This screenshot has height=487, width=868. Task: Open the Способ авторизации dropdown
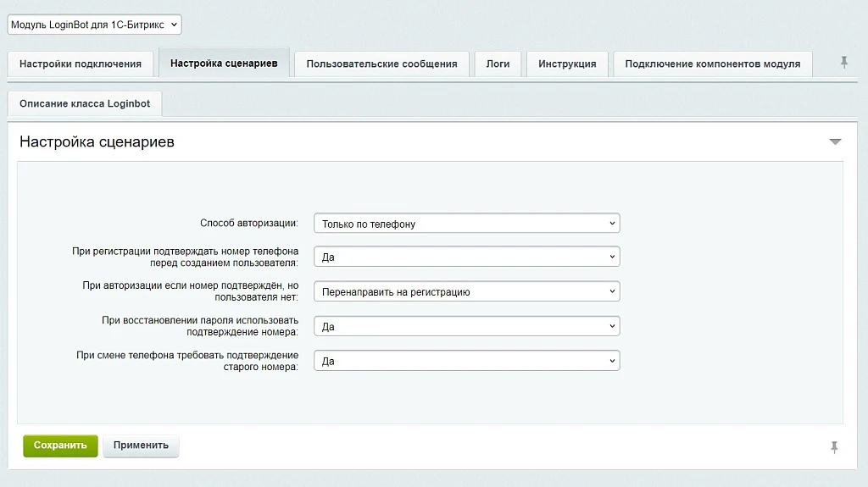tap(467, 224)
